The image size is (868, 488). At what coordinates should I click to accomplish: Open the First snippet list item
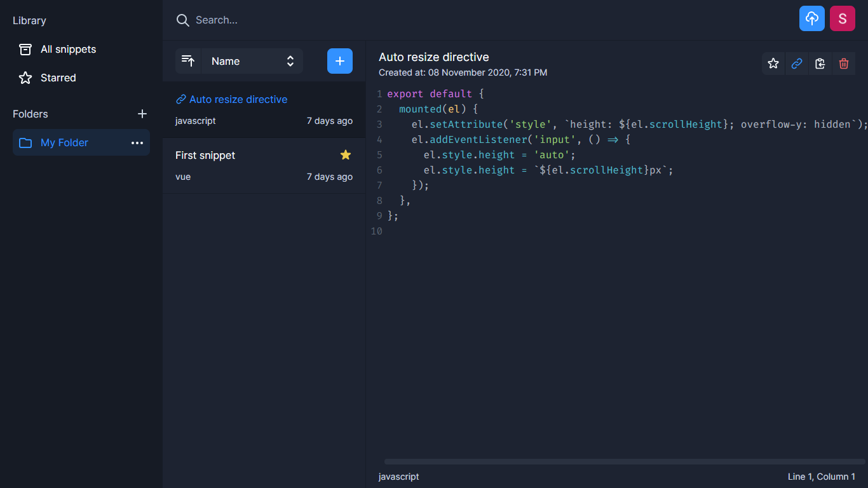pos(264,165)
